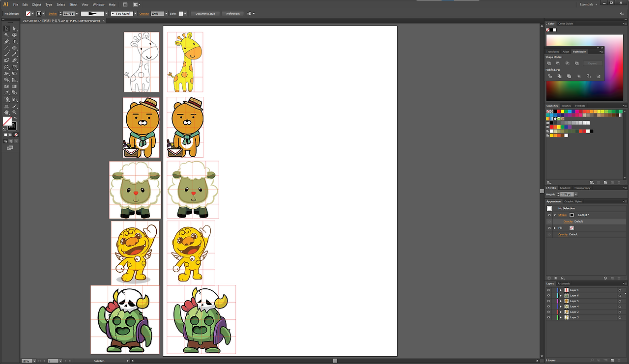Viewport: 629px width, 364px height.
Task: Choose the Eraser tool
Action: 14,60
